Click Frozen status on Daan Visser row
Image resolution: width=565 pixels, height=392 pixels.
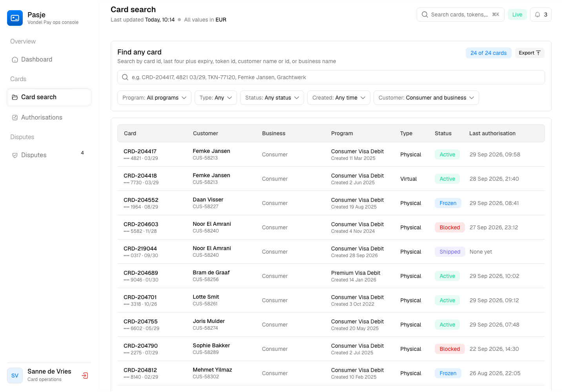[448, 203]
